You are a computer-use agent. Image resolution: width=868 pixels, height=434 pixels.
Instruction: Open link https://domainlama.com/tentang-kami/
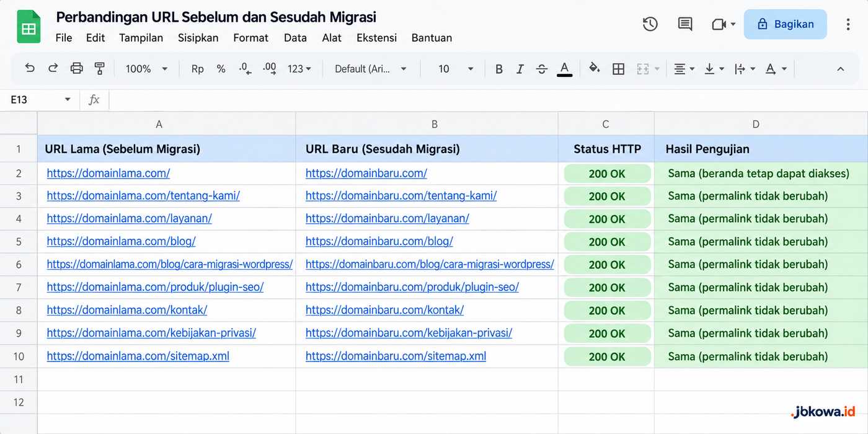pos(143,196)
